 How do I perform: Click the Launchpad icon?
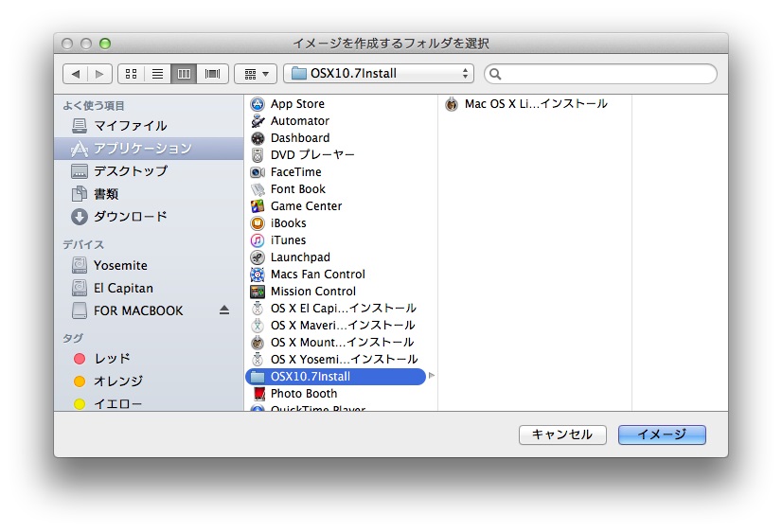pyautogui.click(x=258, y=257)
